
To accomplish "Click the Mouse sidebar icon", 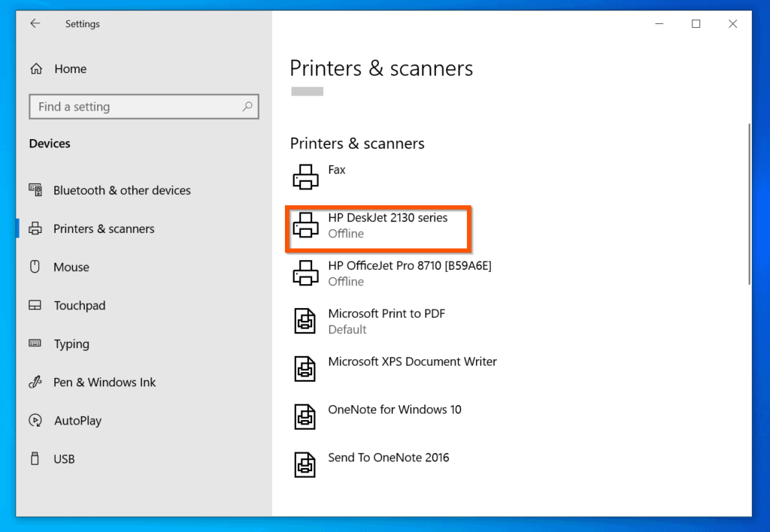I will click(35, 267).
